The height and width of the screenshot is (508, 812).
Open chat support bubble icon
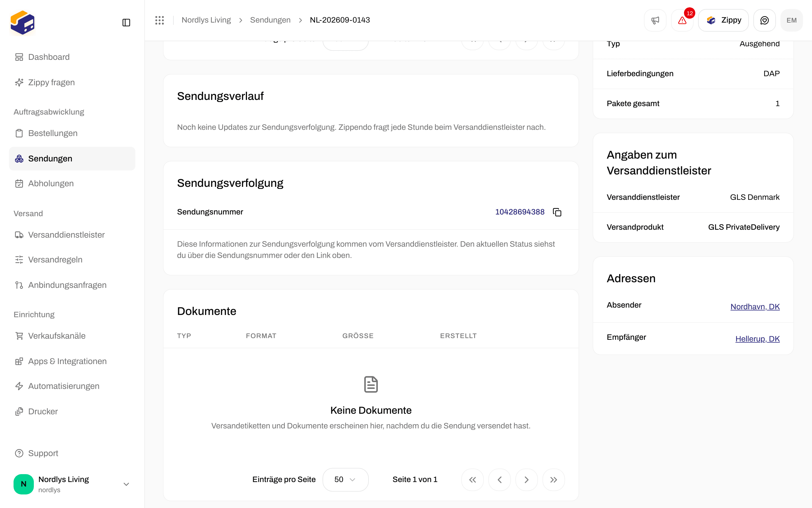764,20
